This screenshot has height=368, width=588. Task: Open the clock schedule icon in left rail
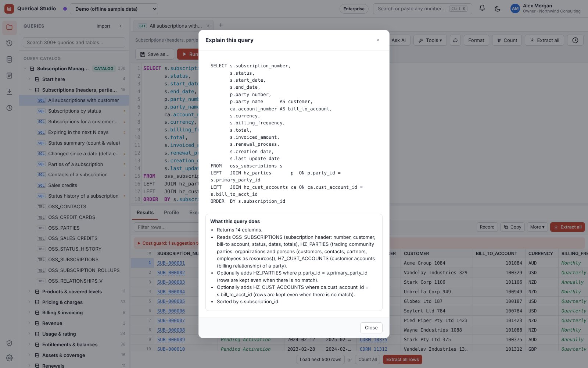click(10, 108)
